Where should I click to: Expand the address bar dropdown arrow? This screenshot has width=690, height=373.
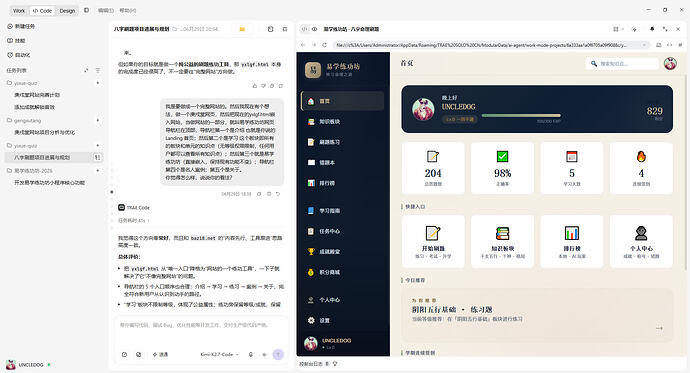644,45
